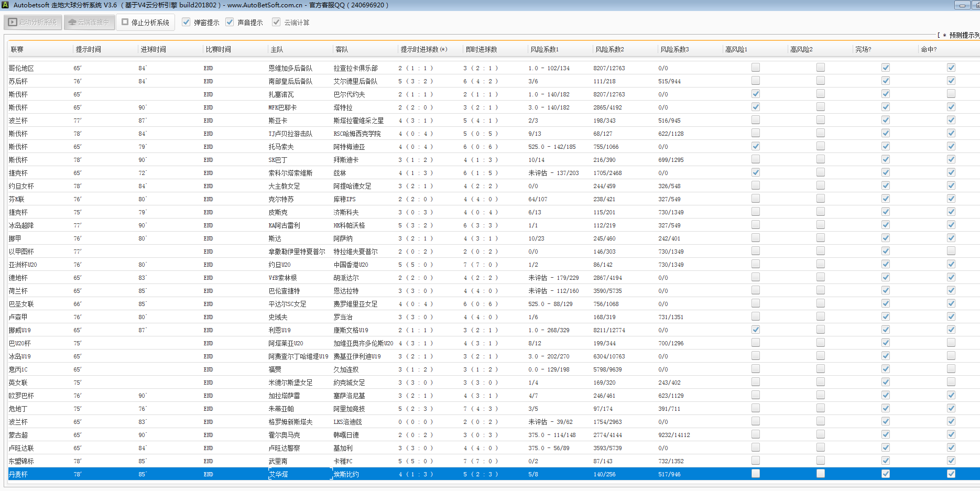980x491 pixels.
Task: Uncheck 高风险1 for the 扎塞诺瓦 match row
Action: 755,94
